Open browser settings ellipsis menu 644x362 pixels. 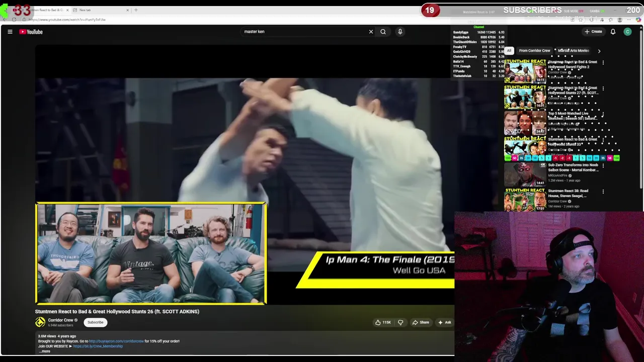[629, 20]
